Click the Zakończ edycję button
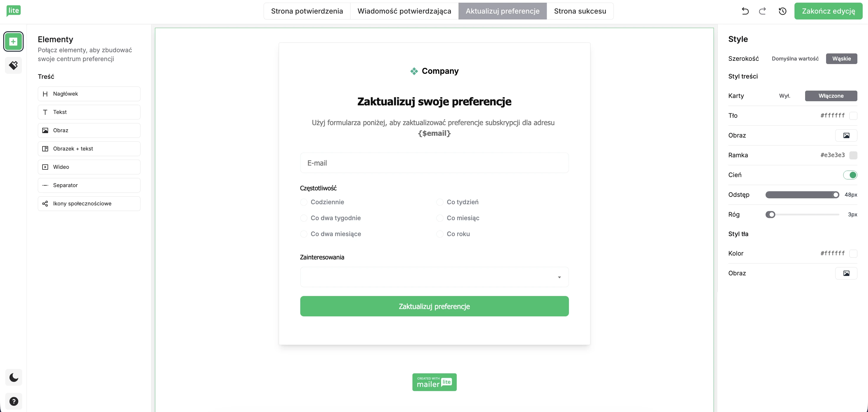The height and width of the screenshot is (412, 868). pyautogui.click(x=828, y=11)
